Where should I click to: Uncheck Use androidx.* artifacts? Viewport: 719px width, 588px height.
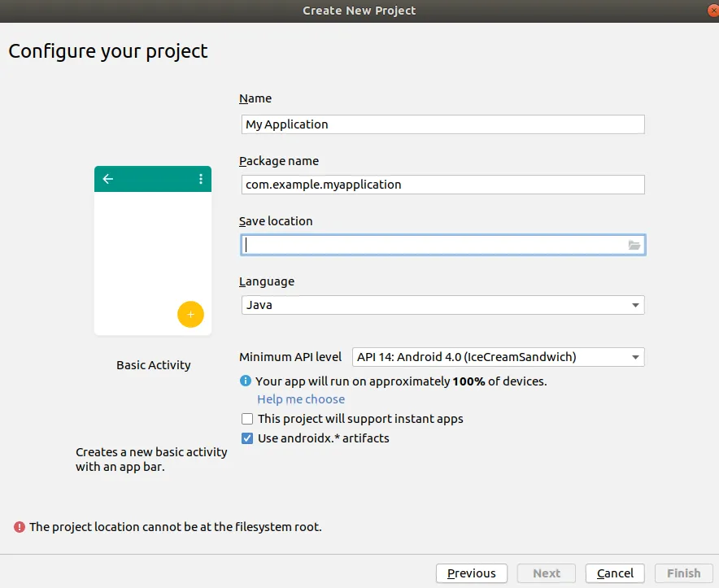pos(247,438)
